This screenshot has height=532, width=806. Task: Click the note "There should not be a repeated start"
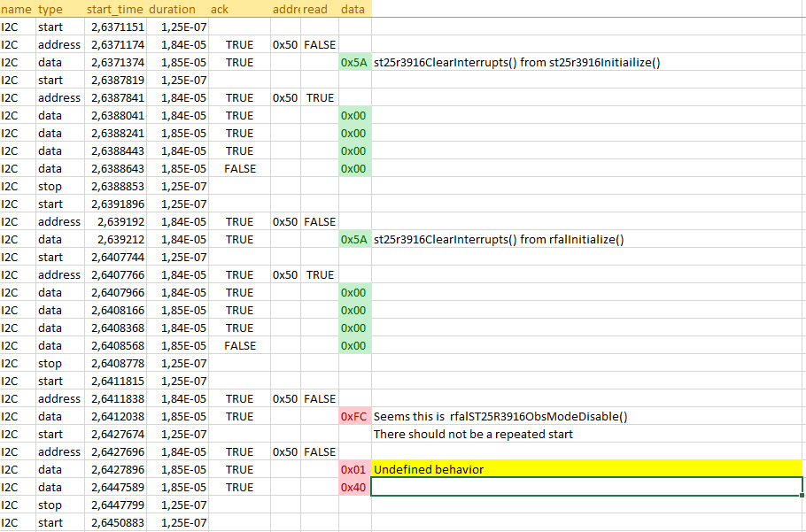[469, 434]
